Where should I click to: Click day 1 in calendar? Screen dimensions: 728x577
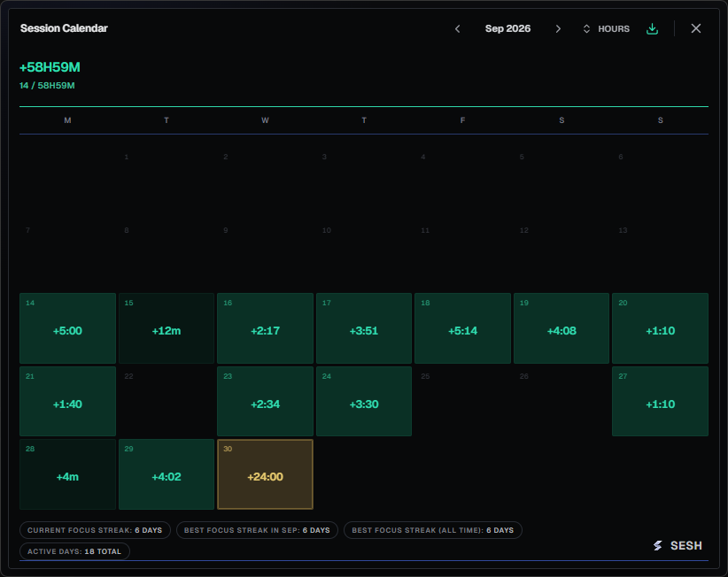click(167, 182)
